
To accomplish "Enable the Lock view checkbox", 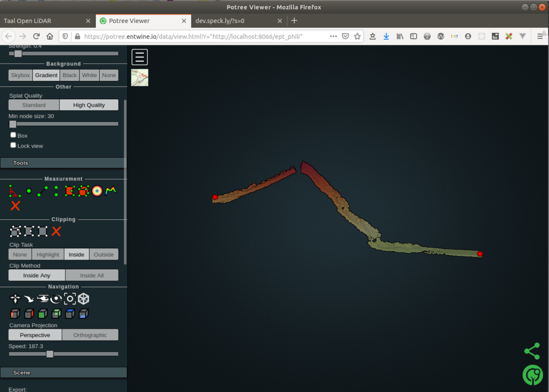I will (13, 145).
